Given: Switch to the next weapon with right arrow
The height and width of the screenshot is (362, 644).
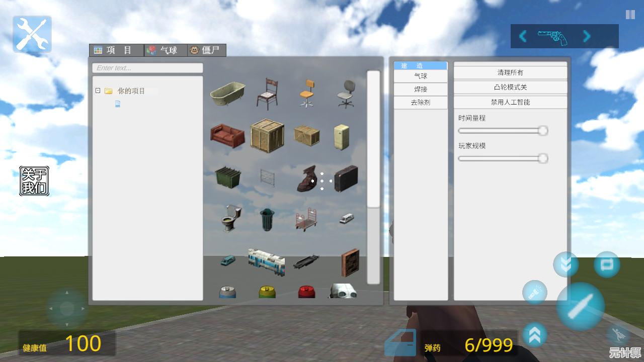Looking at the screenshot, I should [x=587, y=36].
